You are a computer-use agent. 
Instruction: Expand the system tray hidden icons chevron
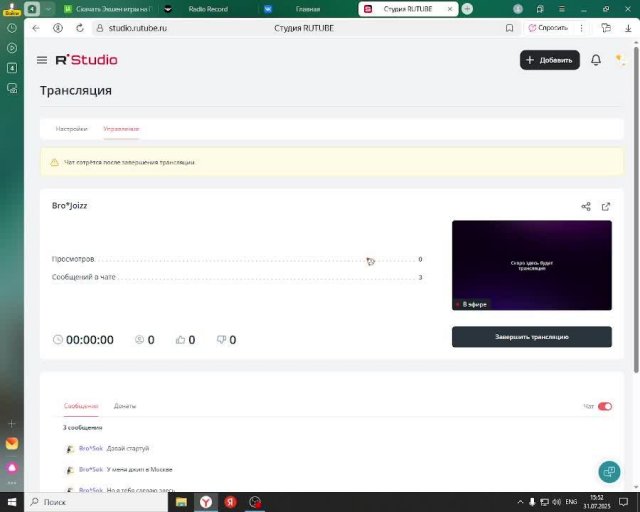[x=520, y=502]
